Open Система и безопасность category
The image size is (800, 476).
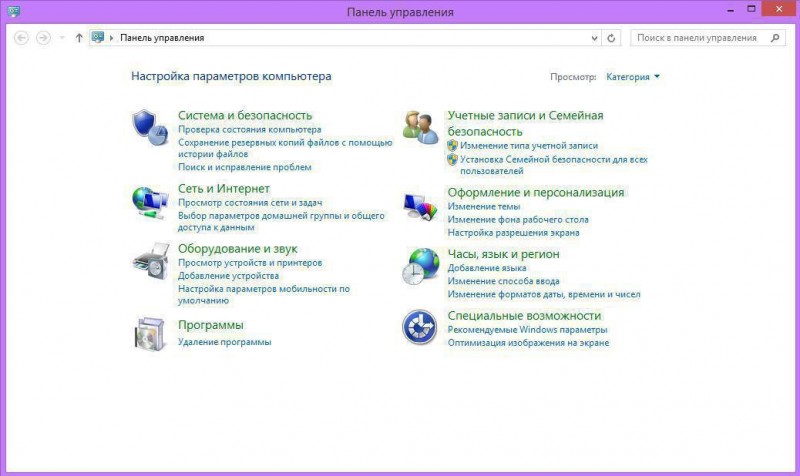coord(245,115)
